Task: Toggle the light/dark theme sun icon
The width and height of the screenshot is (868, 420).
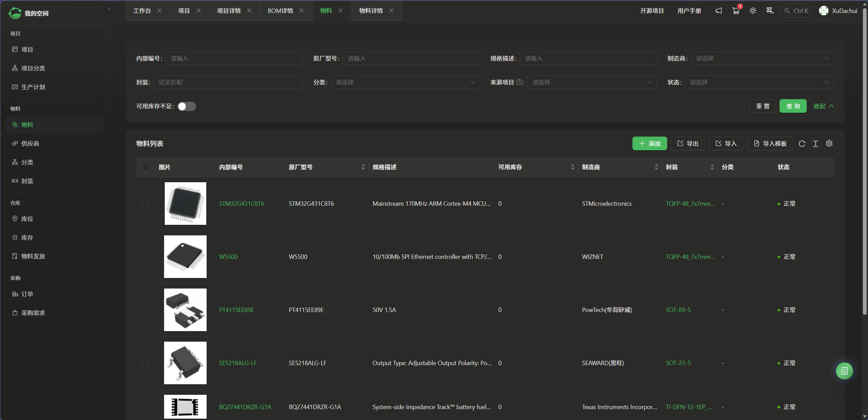Action: coord(753,11)
